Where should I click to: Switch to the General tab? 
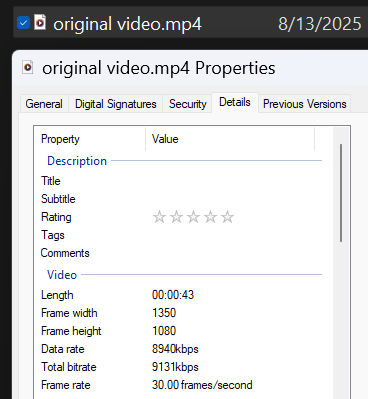click(x=44, y=104)
